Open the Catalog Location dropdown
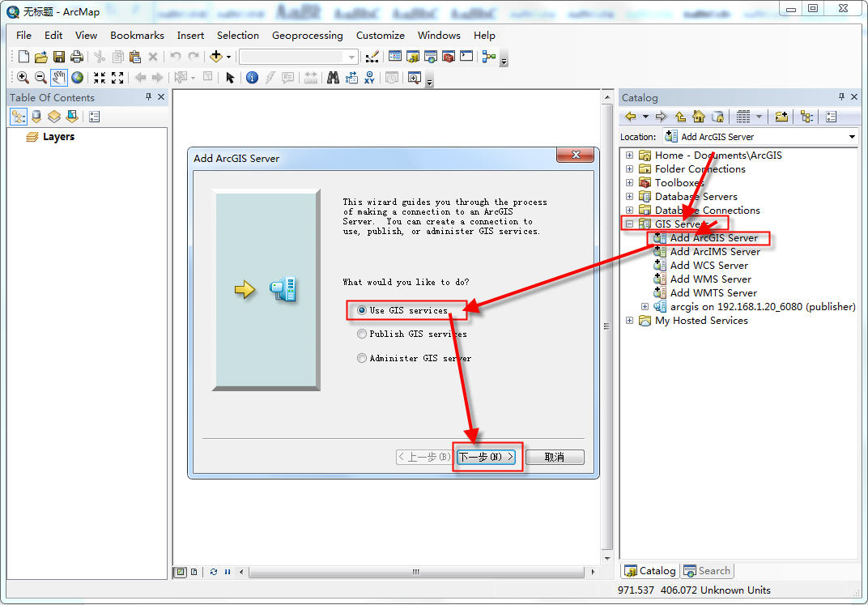Viewport: 868px width, 605px height. pyautogui.click(x=851, y=137)
